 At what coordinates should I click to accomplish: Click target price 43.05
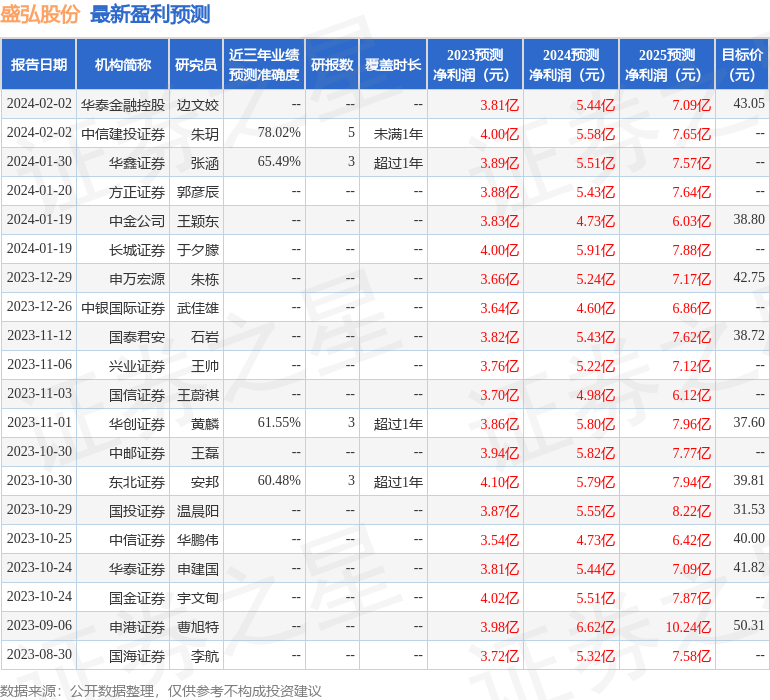(749, 103)
